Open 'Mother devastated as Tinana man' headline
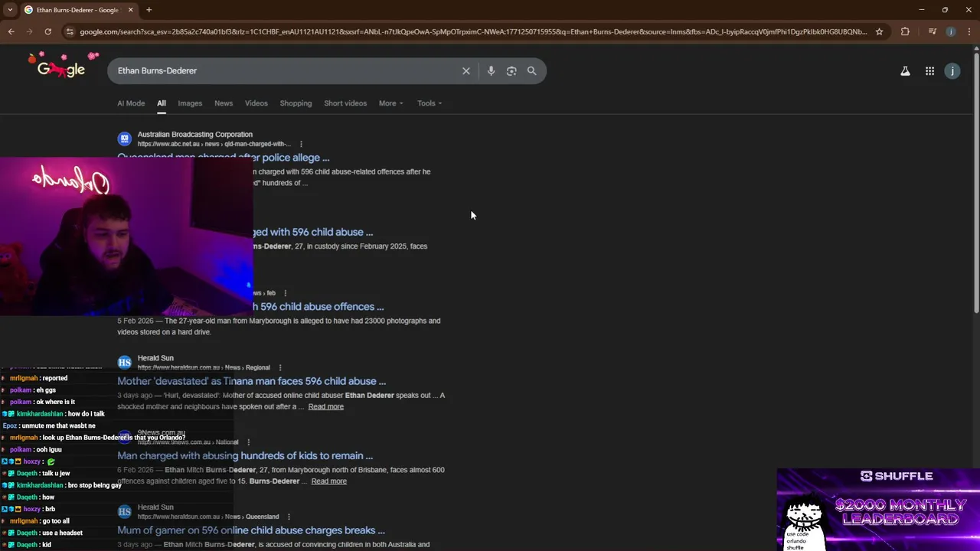This screenshot has width=980, height=551. 251,381
